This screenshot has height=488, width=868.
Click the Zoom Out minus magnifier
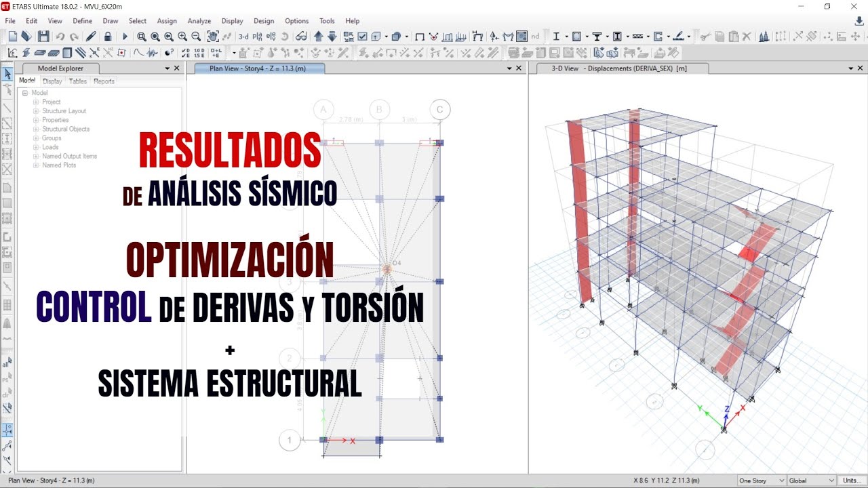point(196,36)
